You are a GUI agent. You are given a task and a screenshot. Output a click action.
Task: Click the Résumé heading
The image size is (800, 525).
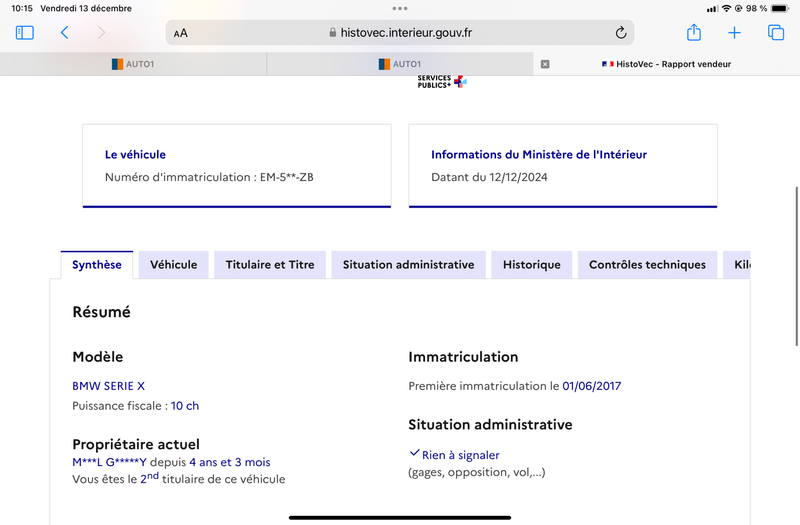(102, 312)
